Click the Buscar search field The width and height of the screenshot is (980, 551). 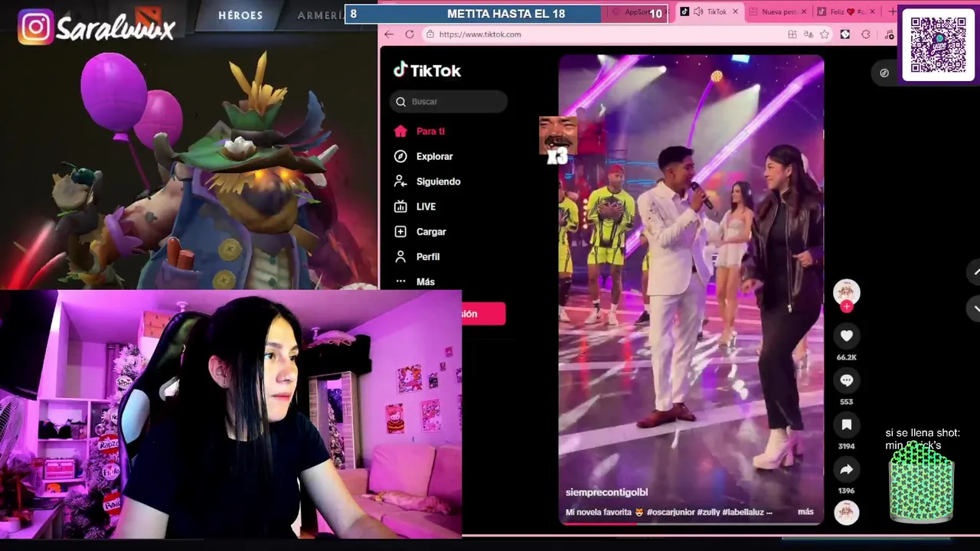(449, 102)
